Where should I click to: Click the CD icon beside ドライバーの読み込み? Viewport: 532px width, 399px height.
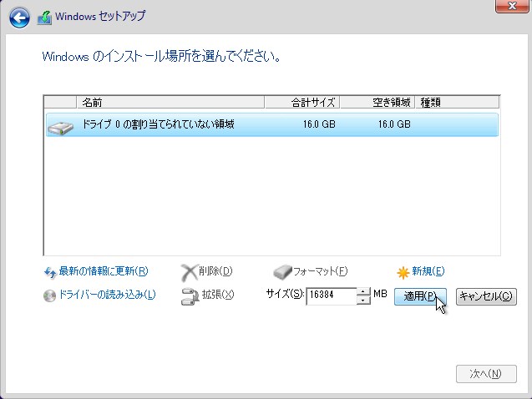(49, 295)
